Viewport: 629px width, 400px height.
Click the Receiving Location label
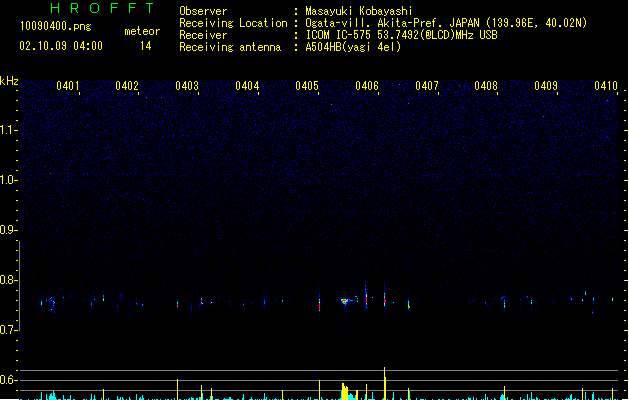[233, 23]
